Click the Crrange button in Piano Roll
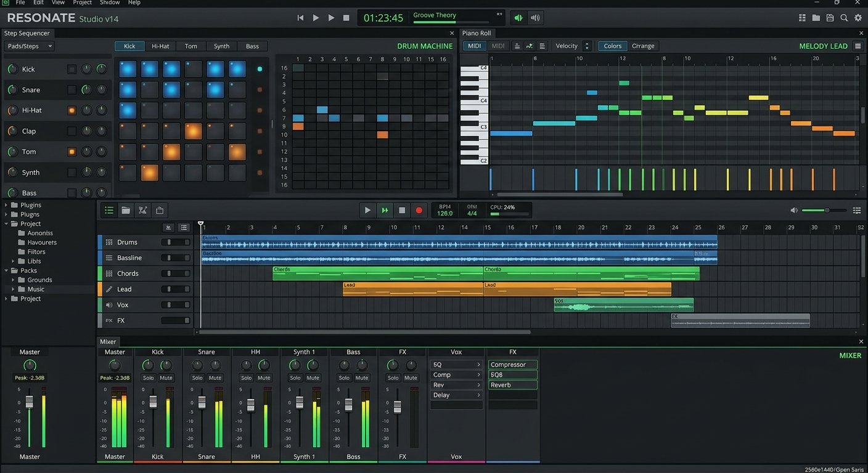The width and height of the screenshot is (868, 473). pyautogui.click(x=643, y=46)
